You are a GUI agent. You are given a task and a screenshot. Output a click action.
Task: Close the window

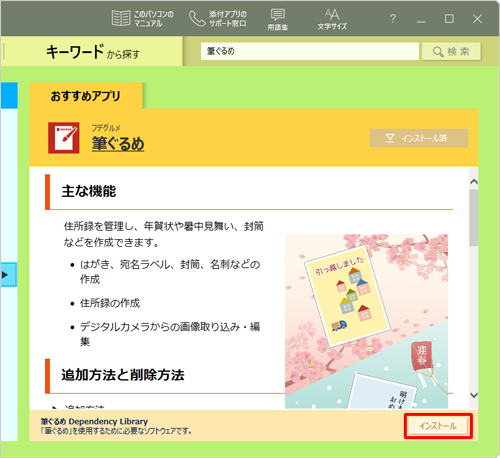click(477, 19)
